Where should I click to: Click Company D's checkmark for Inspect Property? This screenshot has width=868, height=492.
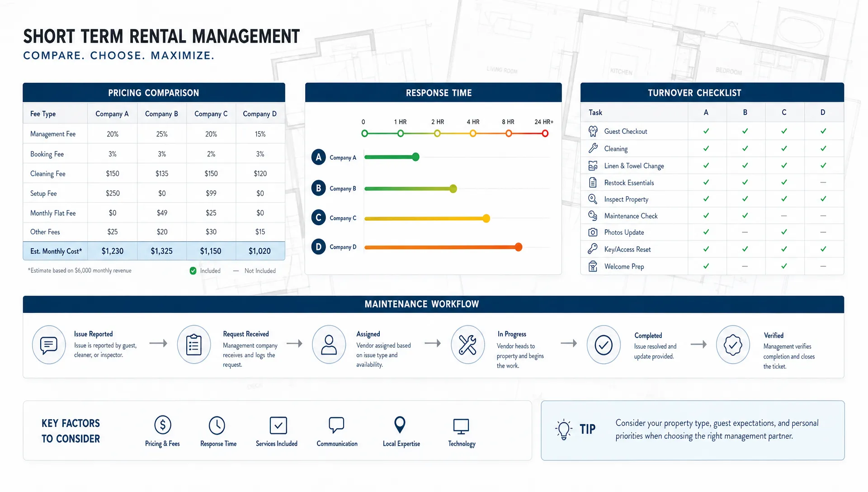point(823,199)
